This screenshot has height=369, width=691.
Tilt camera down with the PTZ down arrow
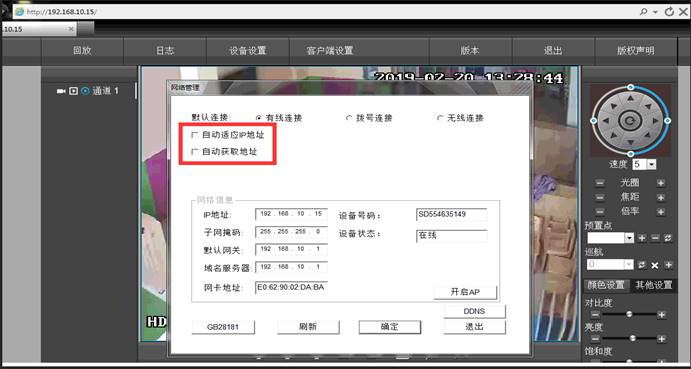(x=631, y=142)
